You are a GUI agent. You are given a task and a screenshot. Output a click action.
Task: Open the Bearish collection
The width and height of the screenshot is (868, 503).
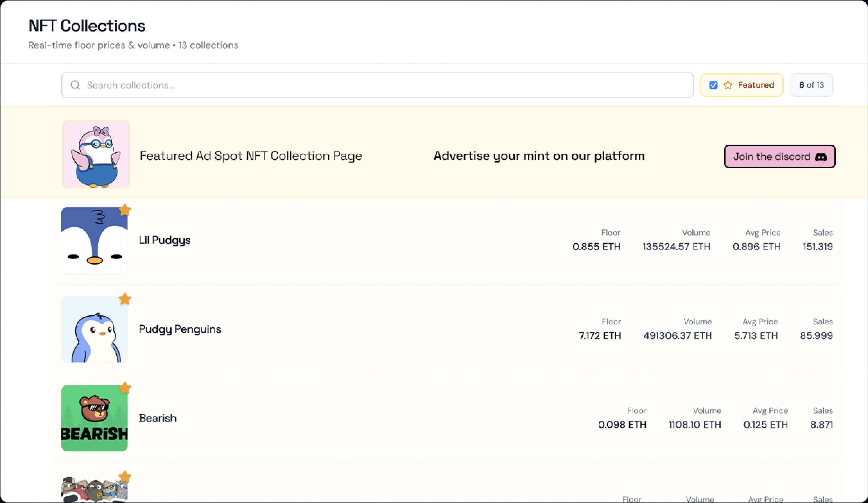point(158,418)
